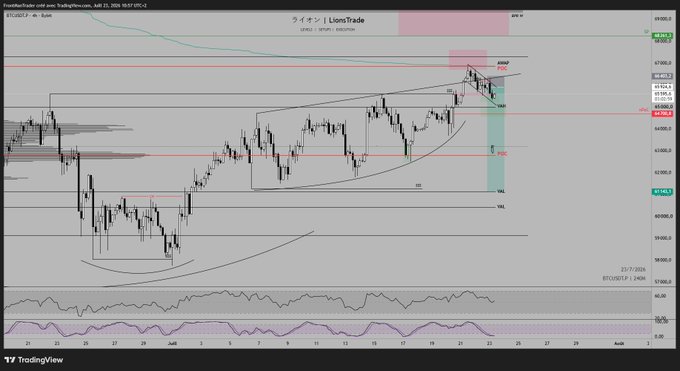Screen dimensions: 680x371
Task: Click the TradingView logo at bottom left
Action: [34, 360]
